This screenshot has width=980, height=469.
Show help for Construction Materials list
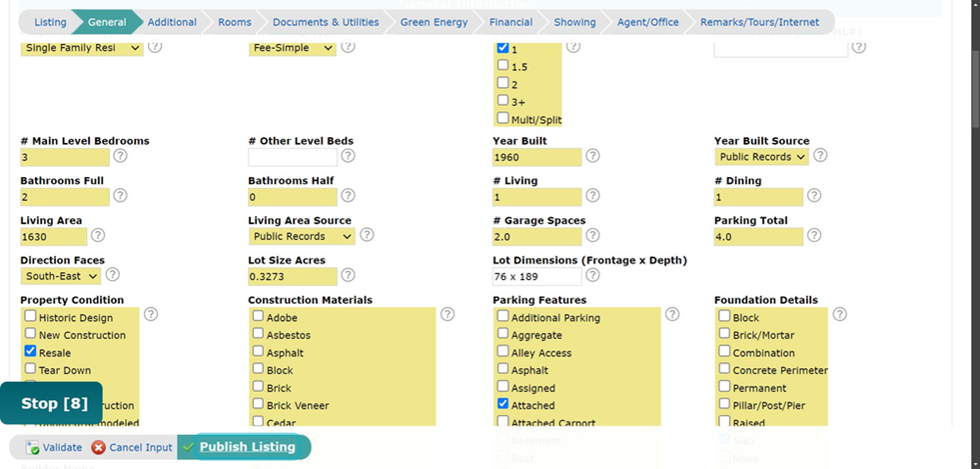pyautogui.click(x=448, y=314)
